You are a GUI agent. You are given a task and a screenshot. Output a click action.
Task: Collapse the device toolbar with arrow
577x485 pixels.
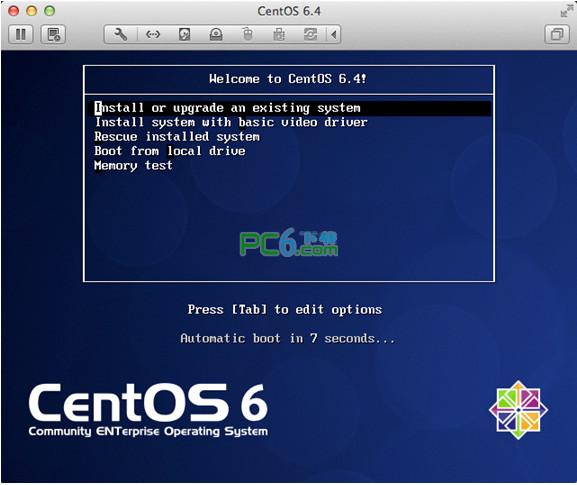[333, 35]
